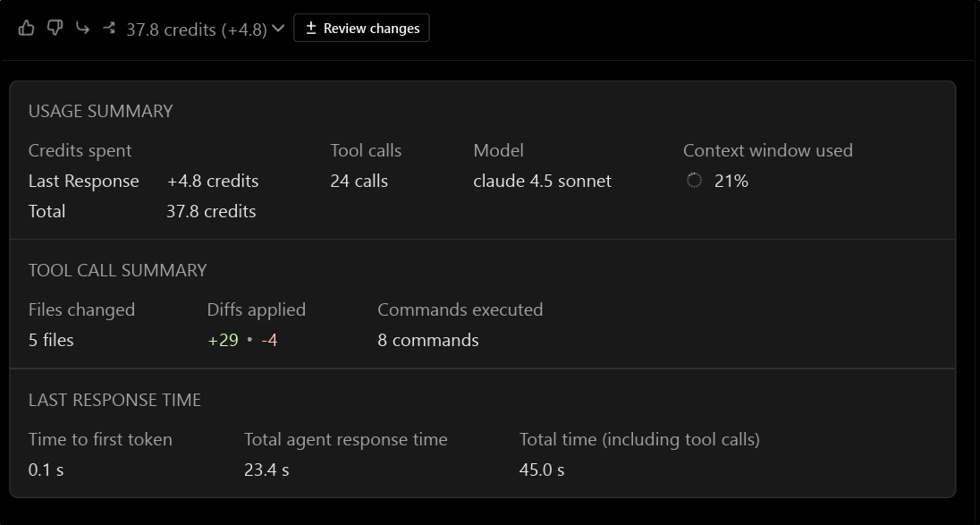Click the thumbs up feedback icon
This screenshot has width=980, height=525.
(x=26, y=28)
